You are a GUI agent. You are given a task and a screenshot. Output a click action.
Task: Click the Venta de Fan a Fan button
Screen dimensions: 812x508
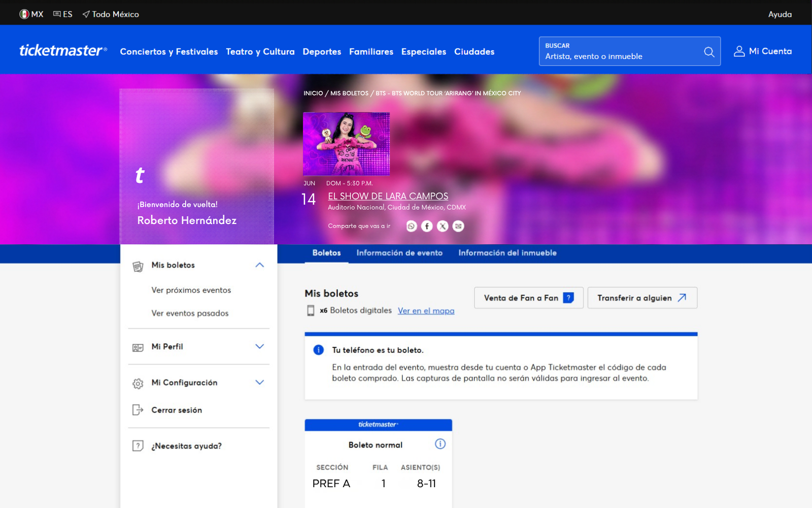529,298
